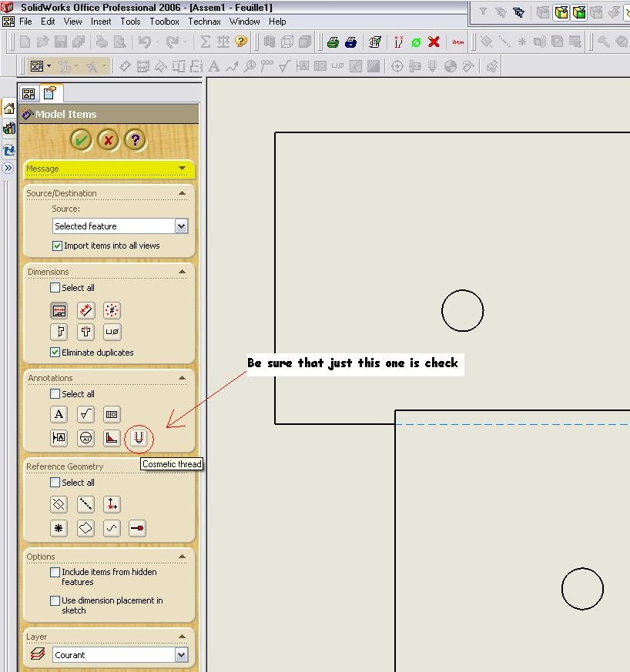Open the Technax menu

click(204, 22)
